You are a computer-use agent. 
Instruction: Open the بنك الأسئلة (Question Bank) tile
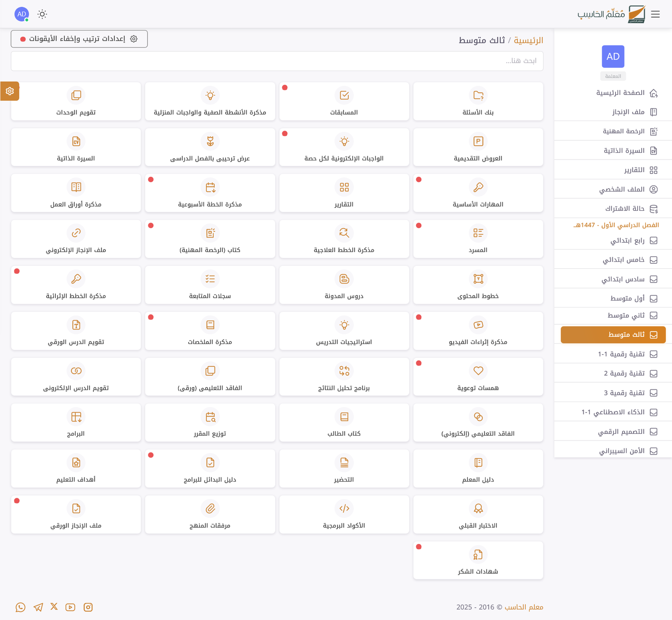click(478, 101)
